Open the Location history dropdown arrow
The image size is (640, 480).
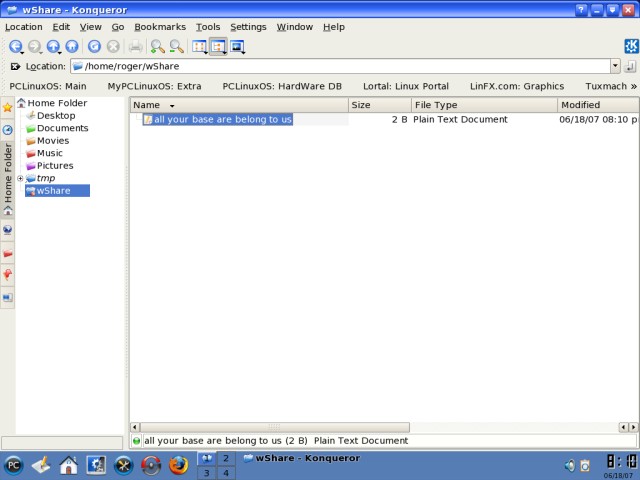pyautogui.click(x=615, y=66)
